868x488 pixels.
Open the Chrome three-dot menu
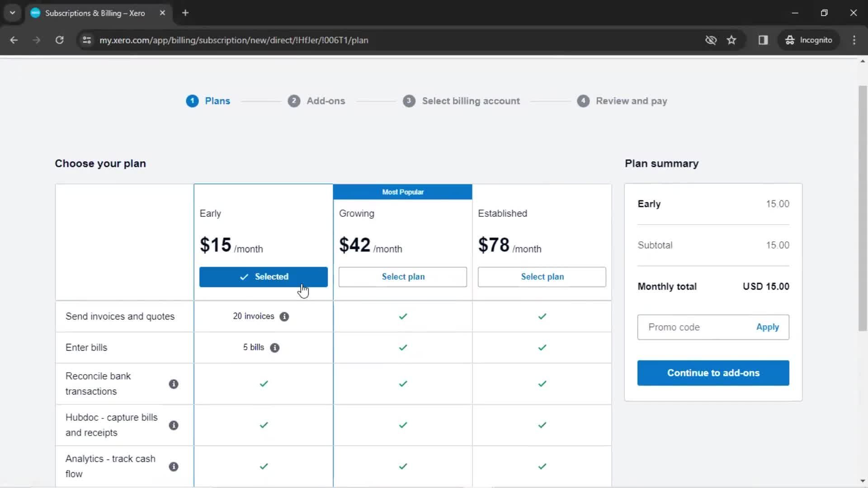(x=854, y=40)
